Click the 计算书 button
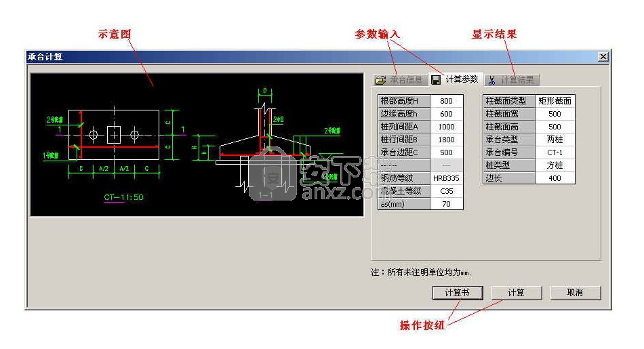 pyautogui.click(x=458, y=293)
